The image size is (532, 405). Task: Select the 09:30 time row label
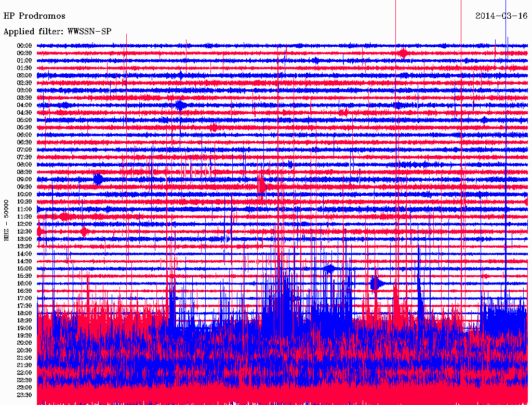pyautogui.click(x=24, y=187)
